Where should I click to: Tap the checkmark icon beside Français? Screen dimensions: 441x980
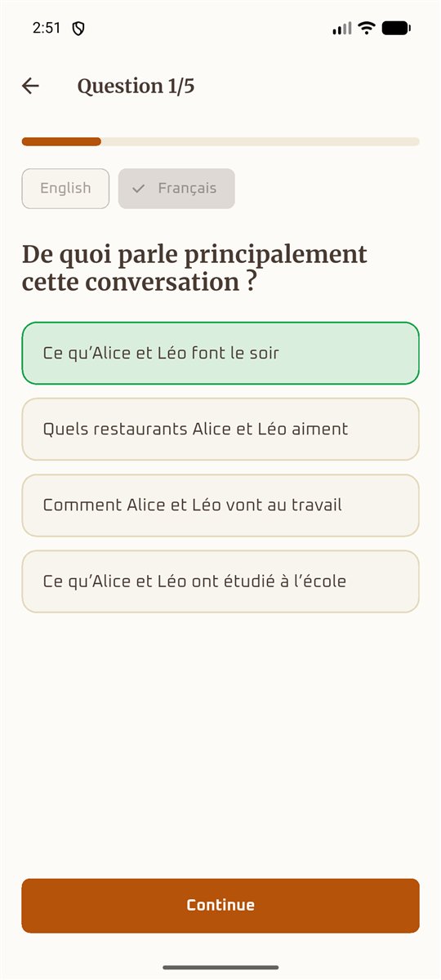coord(139,189)
